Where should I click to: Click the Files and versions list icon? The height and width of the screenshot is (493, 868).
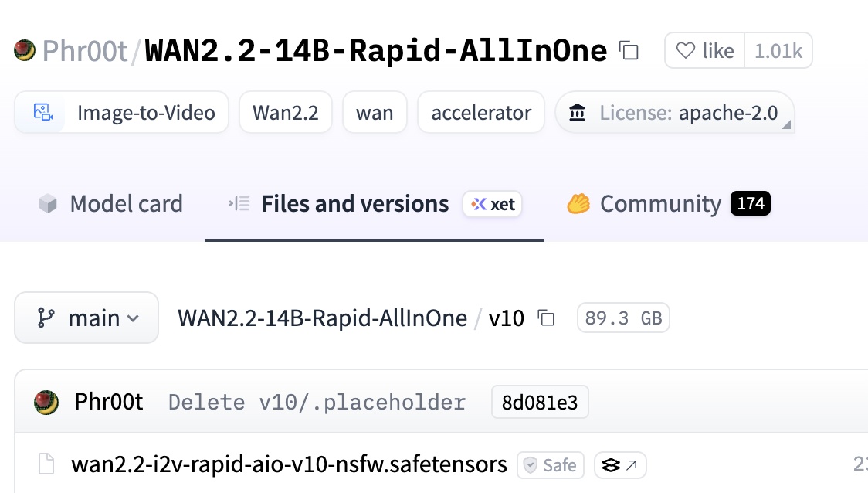239,203
